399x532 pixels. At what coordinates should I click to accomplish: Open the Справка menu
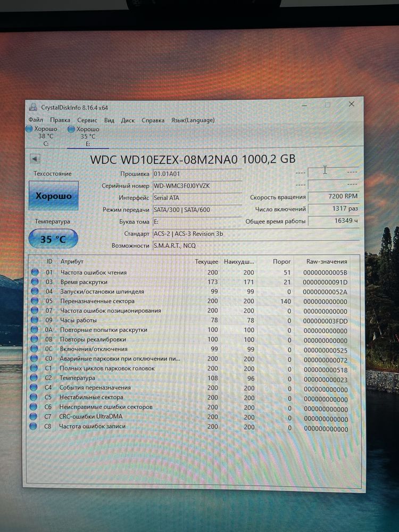[153, 120]
